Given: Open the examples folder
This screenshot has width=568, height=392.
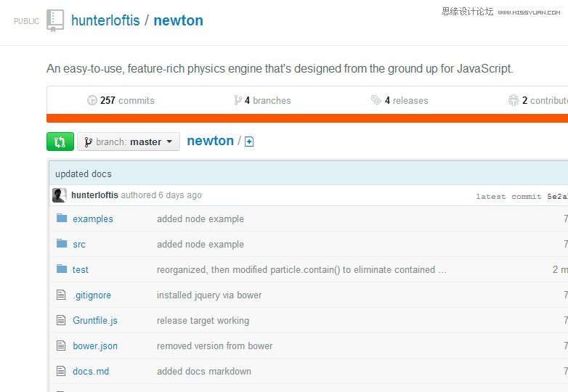Looking at the screenshot, I should 93,219.
